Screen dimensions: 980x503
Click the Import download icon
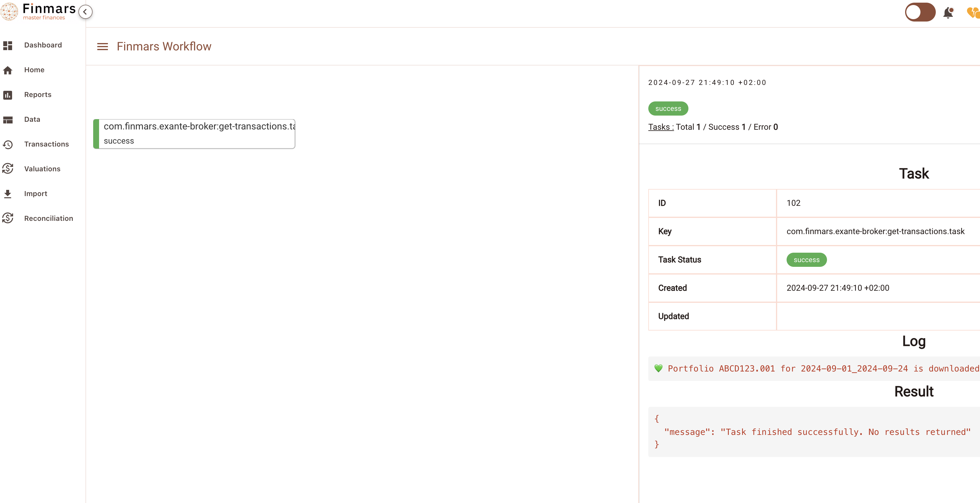8,194
